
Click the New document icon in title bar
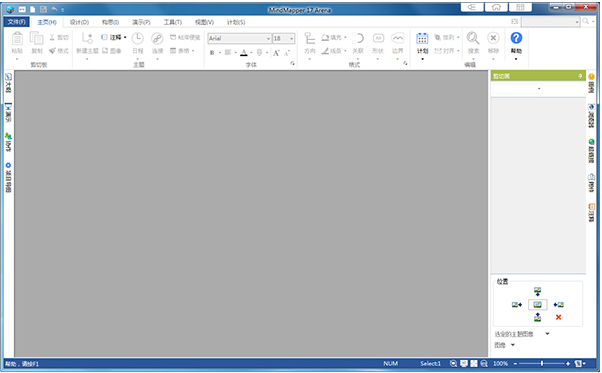coord(33,9)
